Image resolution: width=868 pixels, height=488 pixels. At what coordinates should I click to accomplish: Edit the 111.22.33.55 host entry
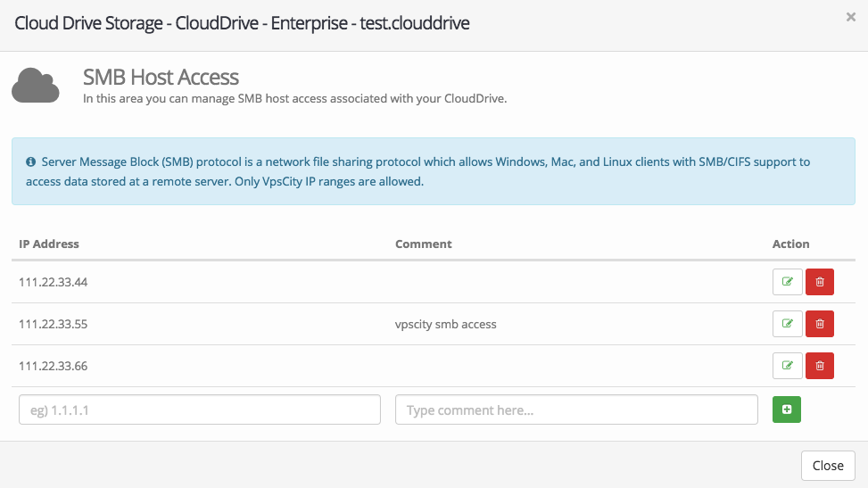[x=787, y=324]
